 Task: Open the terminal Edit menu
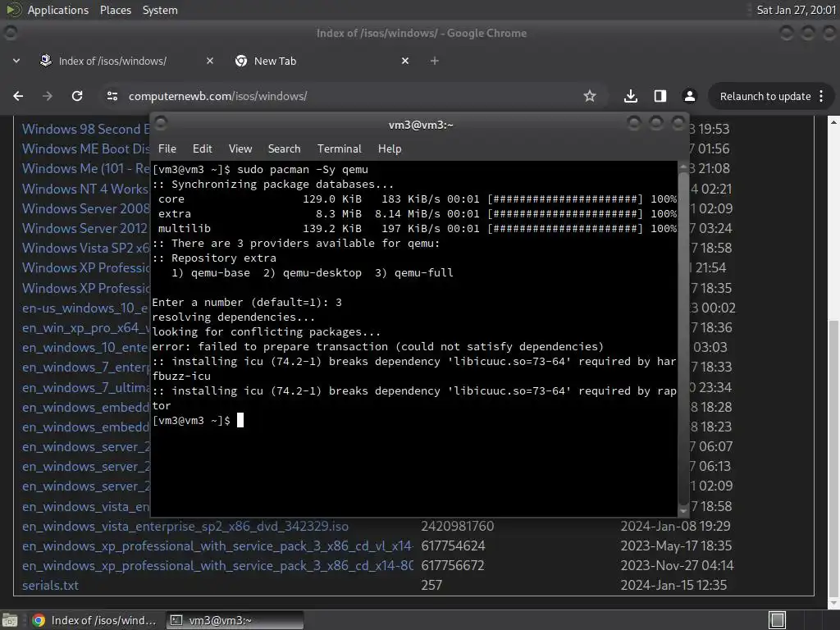pyautogui.click(x=203, y=149)
